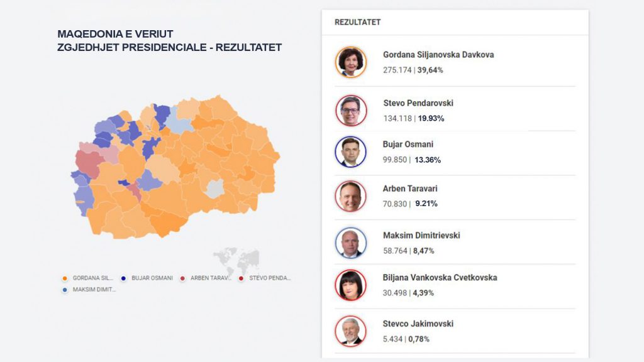This screenshot has width=644, height=362.
Task: Click Bujar Osmani's portrait photo
Action: pos(351,152)
